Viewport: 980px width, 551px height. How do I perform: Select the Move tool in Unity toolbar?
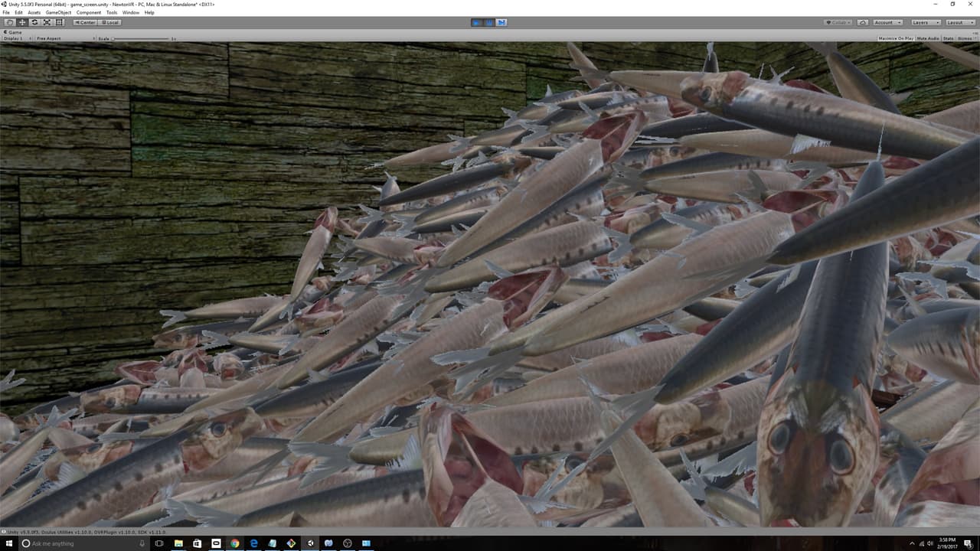tap(22, 22)
